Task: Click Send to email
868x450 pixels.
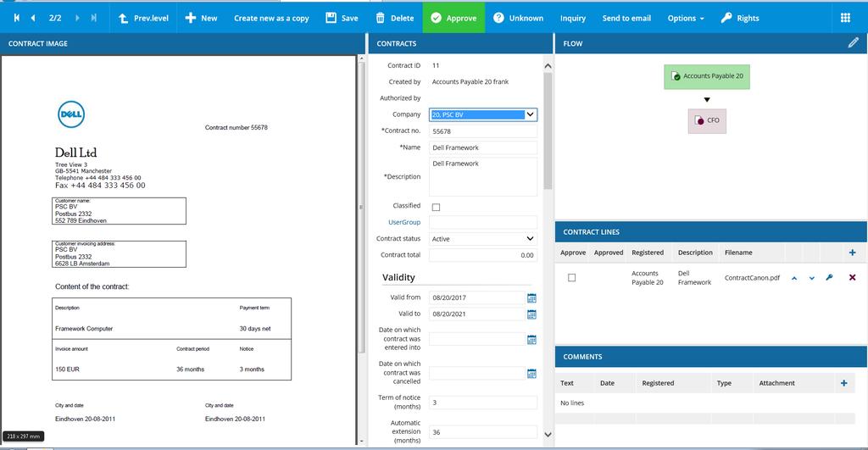Action: (626, 19)
